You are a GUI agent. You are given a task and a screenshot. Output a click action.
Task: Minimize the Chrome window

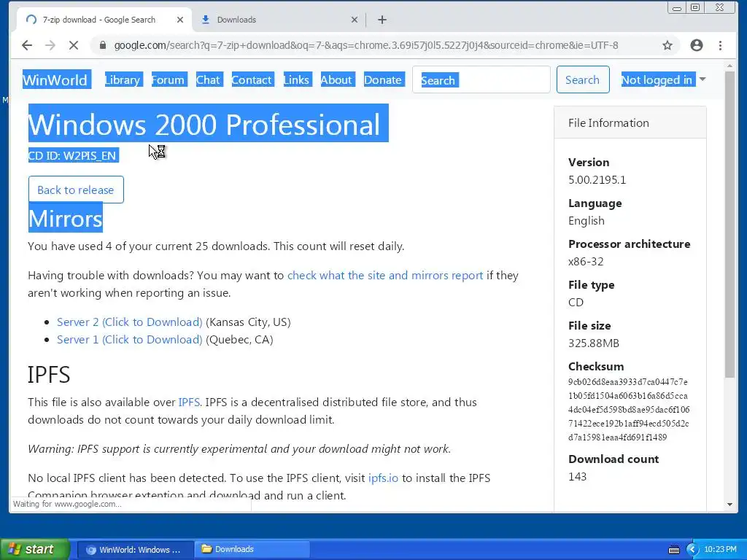point(676,8)
